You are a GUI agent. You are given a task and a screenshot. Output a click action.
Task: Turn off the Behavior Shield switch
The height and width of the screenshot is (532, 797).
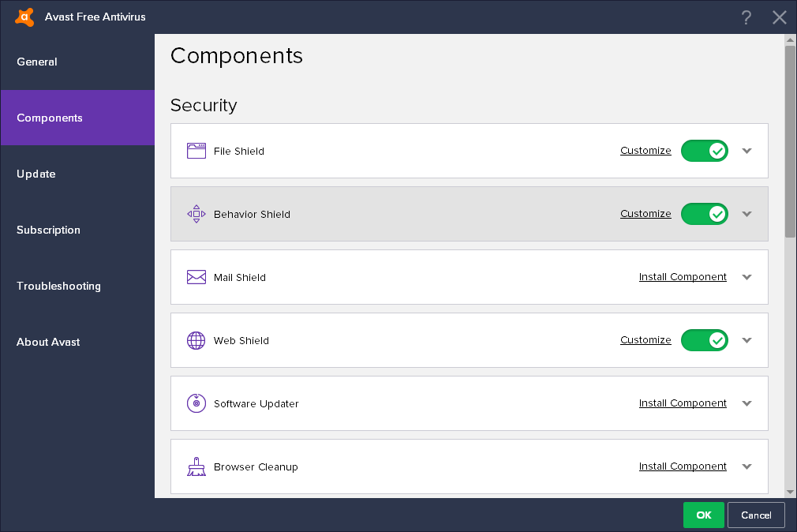coord(704,214)
